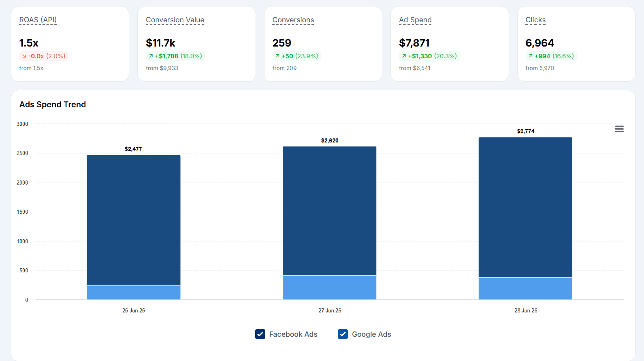Image resolution: width=644 pixels, height=361 pixels.
Task: Click the 1.5x ROAS figure
Action: pyautogui.click(x=29, y=43)
